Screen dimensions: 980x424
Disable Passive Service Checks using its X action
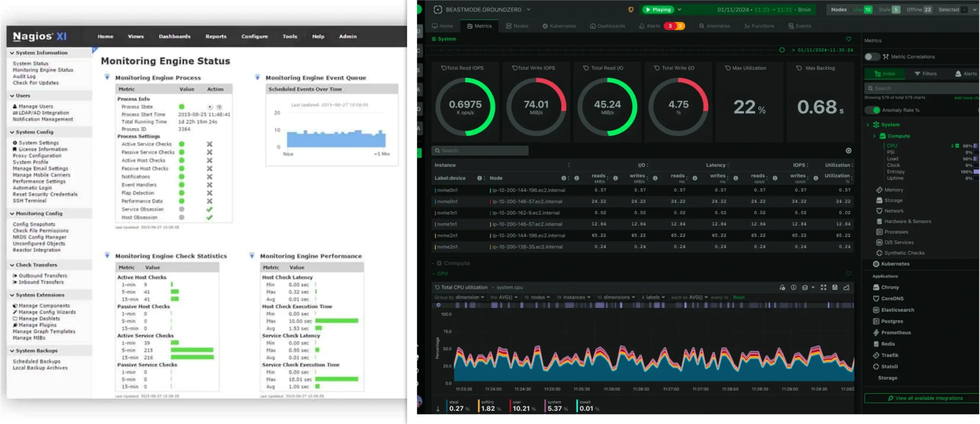pyautogui.click(x=209, y=152)
